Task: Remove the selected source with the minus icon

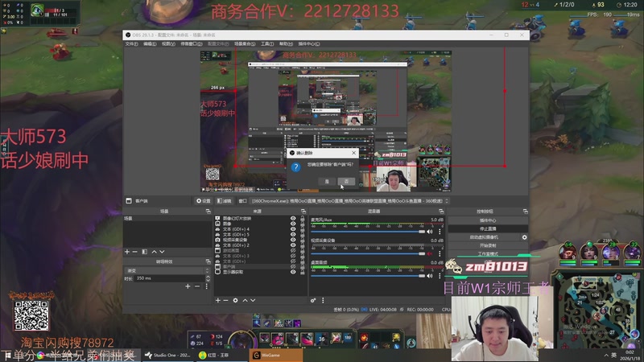Action: [x=225, y=300]
